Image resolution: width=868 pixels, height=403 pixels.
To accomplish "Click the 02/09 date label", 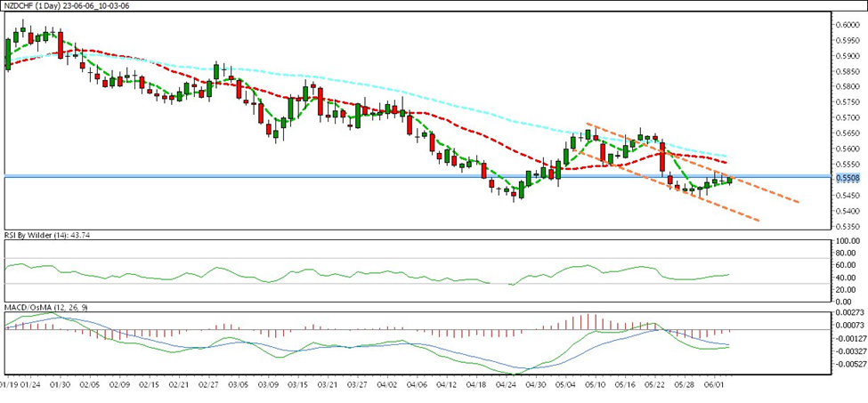I will tap(119, 383).
